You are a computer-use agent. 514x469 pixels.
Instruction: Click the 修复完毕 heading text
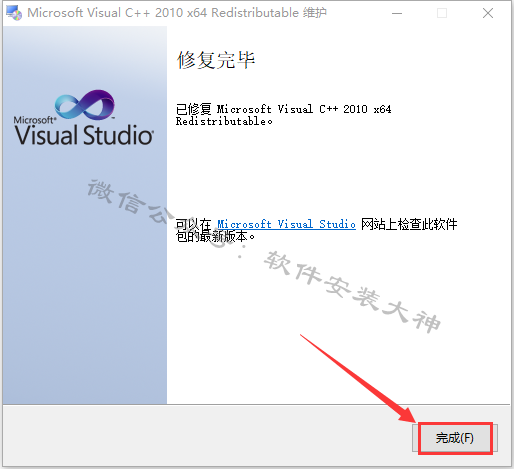[x=216, y=60]
